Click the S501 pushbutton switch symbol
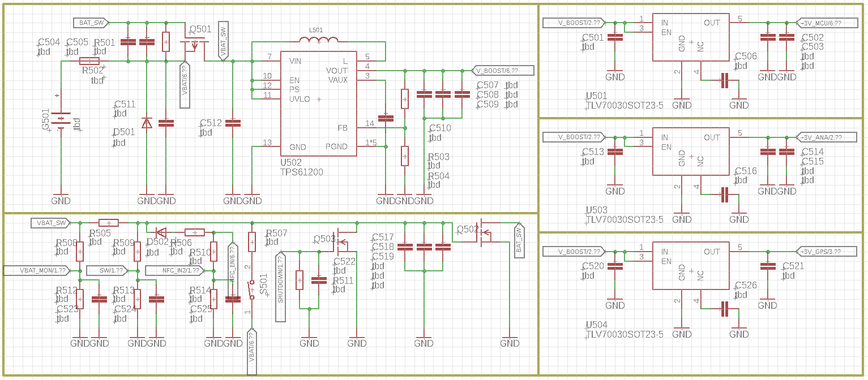The height and width of the screenshot is (380, 868). pos(252,290)
